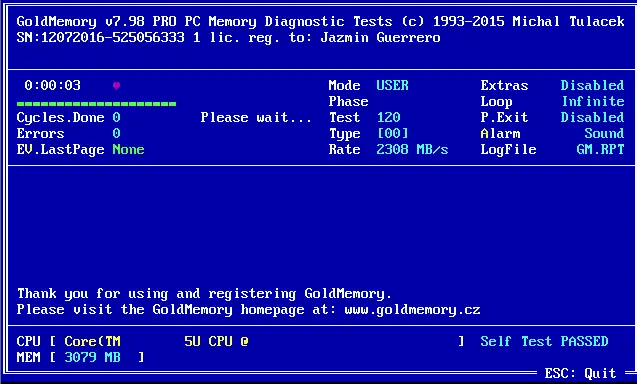
Task: Click the LogFile name GM.RPT
Action: pyautogui.click(x=600, y=150)
